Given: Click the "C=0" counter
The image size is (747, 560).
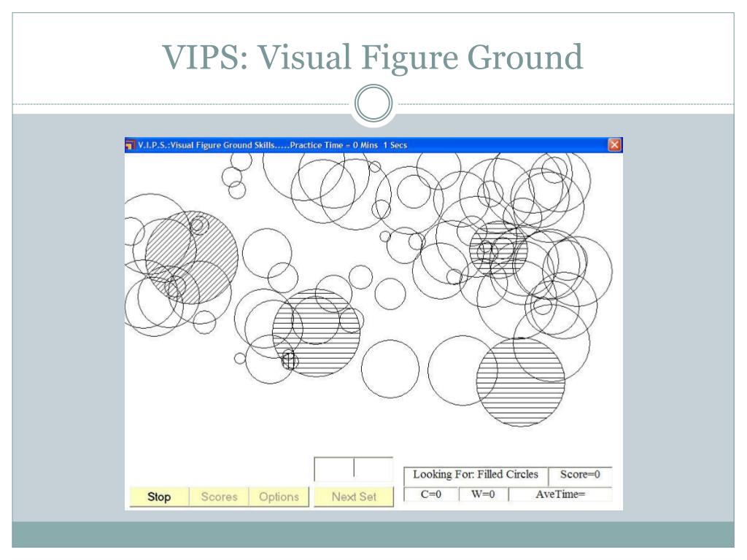Looking at the screenshot, I should (431, 494).
